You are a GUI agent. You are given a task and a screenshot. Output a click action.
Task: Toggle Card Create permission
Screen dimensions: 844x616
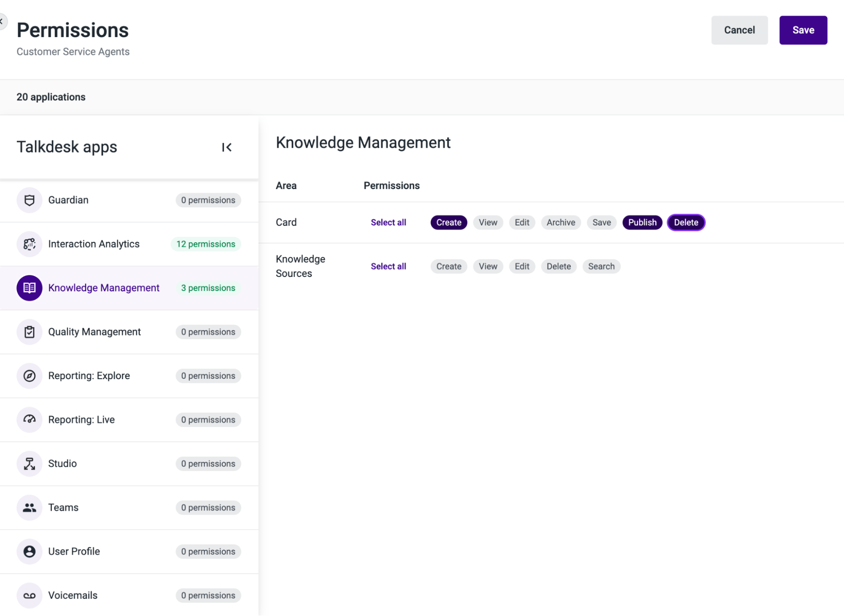click(x=449, y=223)
